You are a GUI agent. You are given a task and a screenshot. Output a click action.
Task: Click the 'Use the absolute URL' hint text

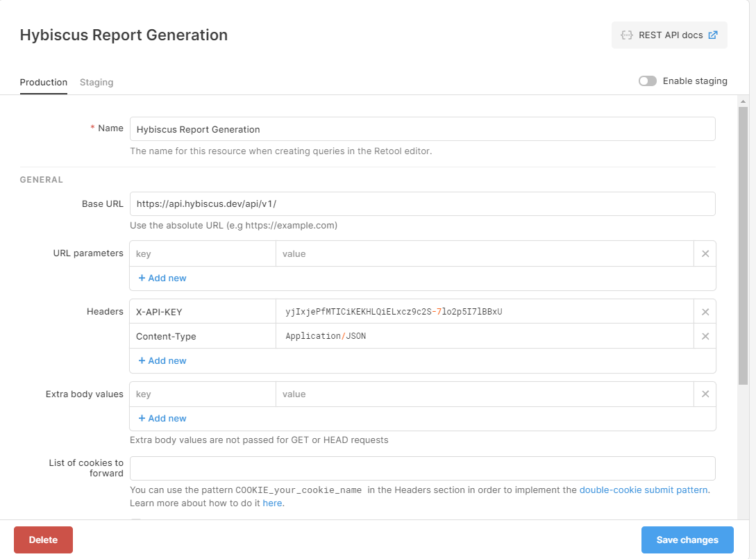point(233,225)
